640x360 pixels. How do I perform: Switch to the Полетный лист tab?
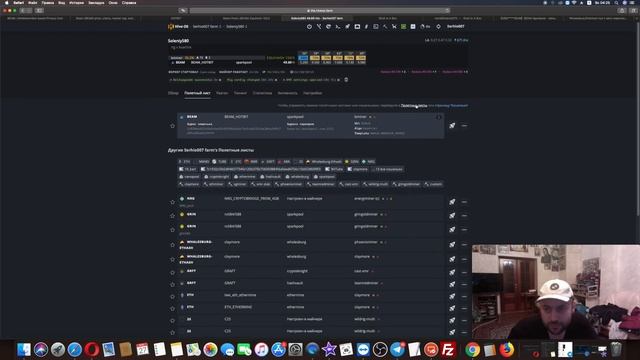coord(197,93)
